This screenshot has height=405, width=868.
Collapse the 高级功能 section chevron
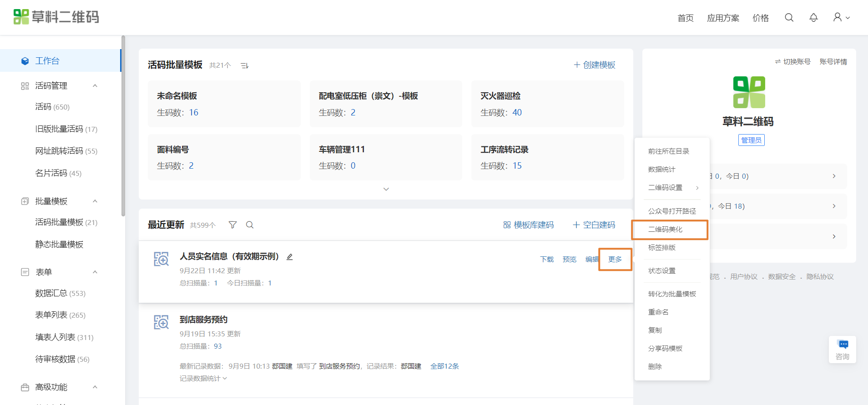click(x=95, y=387)
